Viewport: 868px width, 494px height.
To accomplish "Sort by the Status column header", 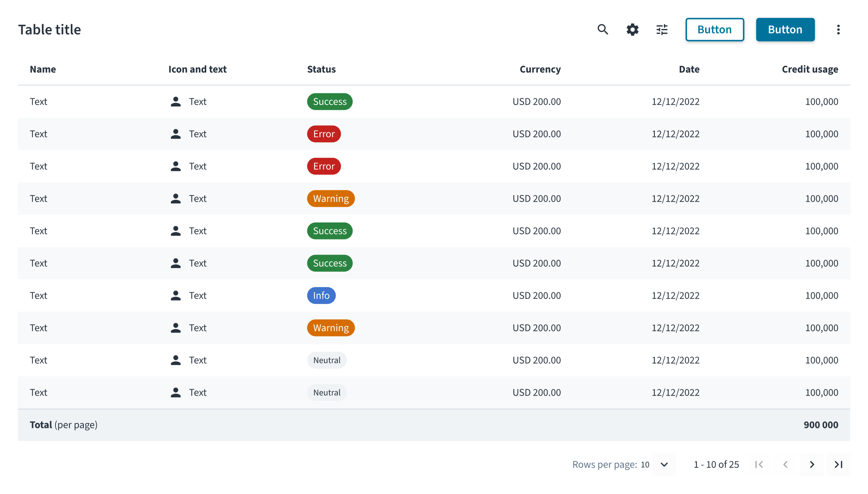I will 321,69.
